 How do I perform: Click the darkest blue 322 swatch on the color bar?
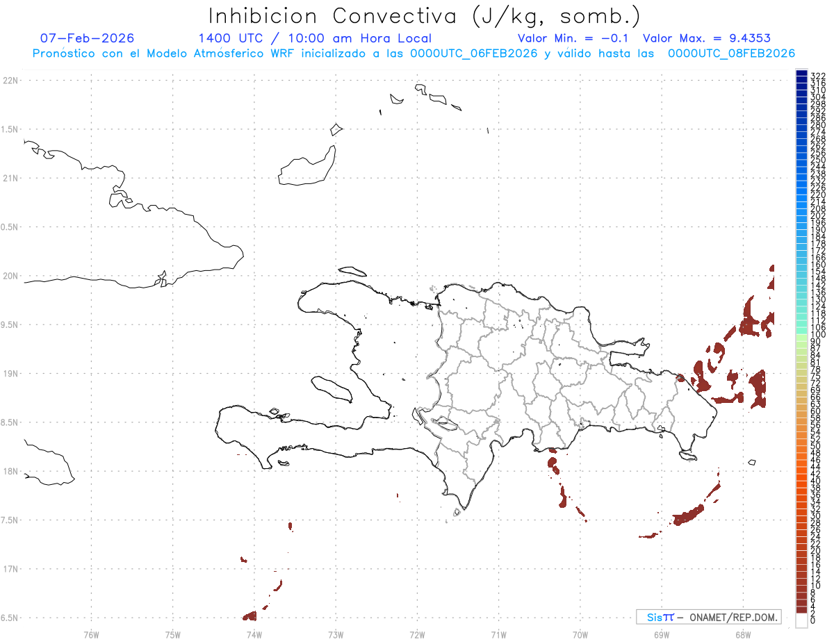click(801, 73)
